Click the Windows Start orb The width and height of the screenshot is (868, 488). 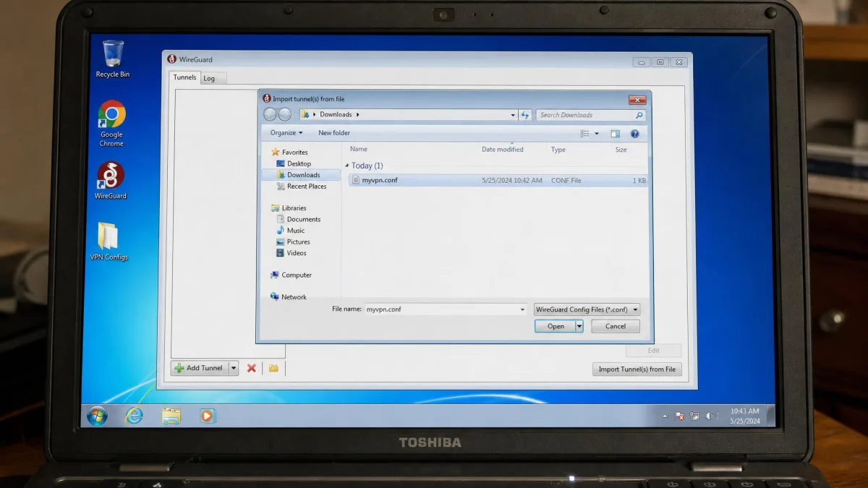[x=97, y=416]
